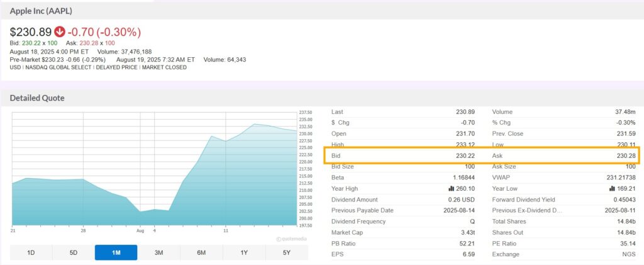This screenshot has width=644, height=265.
Task: Select the 5D chart range tab
Action: tap(74, 252)
